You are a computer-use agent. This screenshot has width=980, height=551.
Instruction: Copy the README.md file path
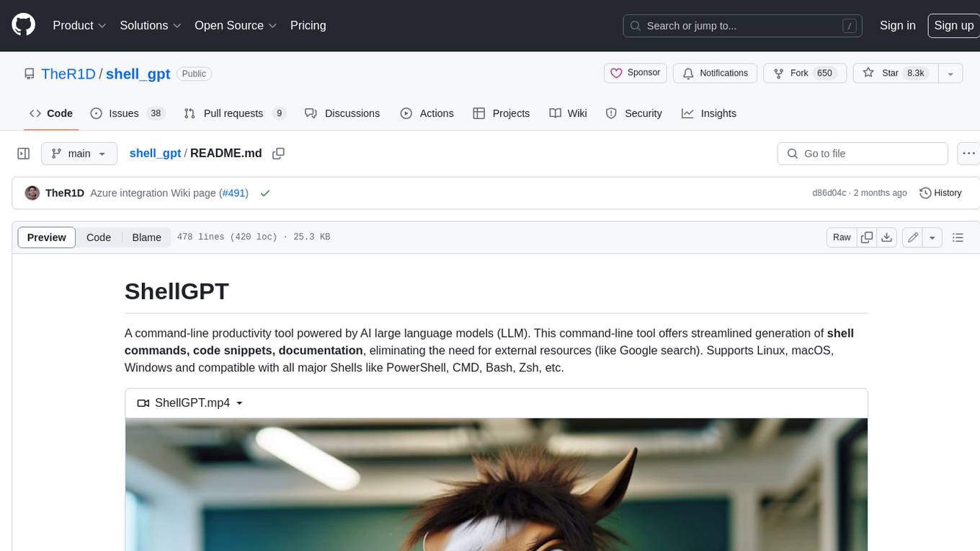click(279, 154)
